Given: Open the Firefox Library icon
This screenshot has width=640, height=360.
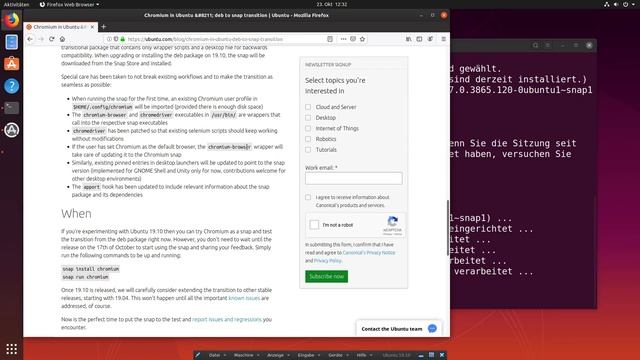Looking at the screenshot, I should (x=409, y=39).
